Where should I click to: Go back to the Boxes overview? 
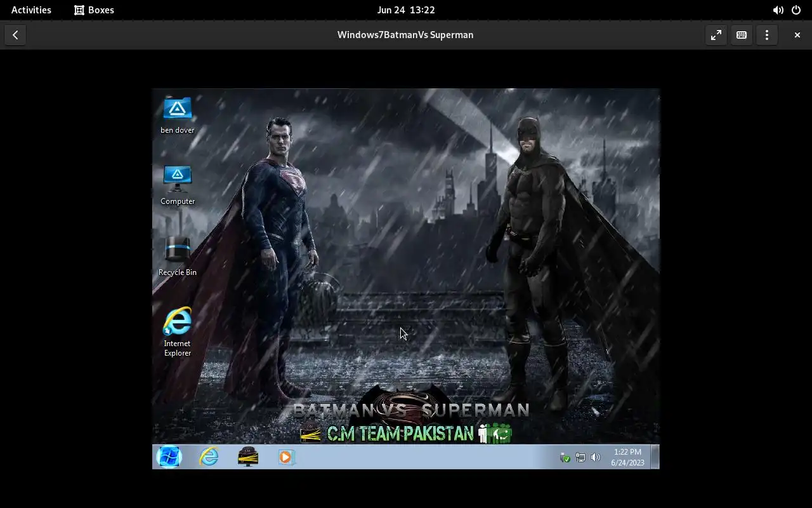[15, 35]
